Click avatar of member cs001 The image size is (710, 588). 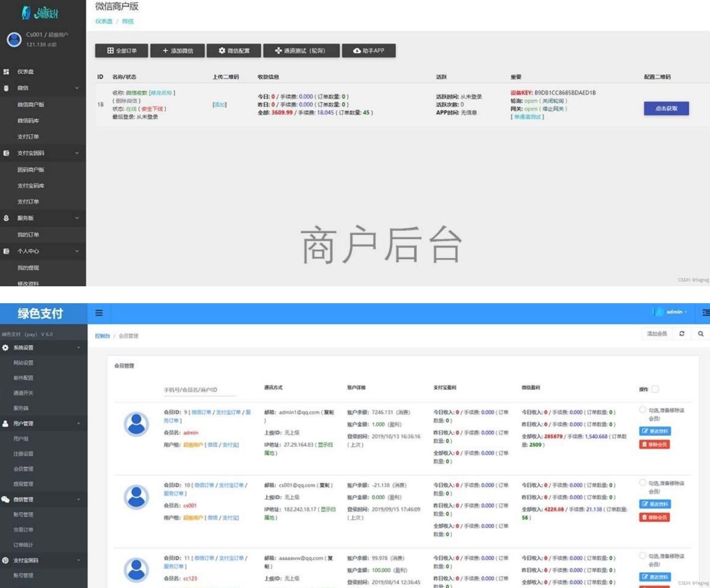(x=136, y=497)
